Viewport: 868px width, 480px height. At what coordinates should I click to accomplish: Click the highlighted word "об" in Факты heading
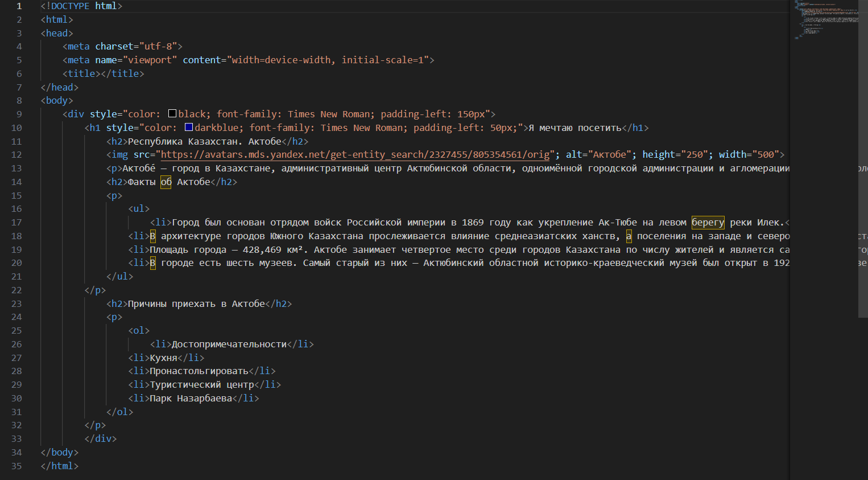[x=166, y=182]
